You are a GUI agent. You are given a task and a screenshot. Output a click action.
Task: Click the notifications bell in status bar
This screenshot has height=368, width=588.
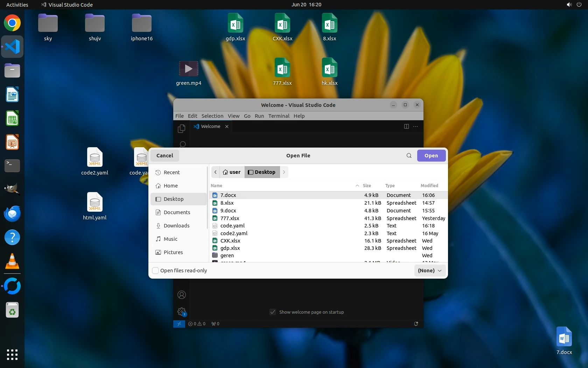(x=416, y=324)
